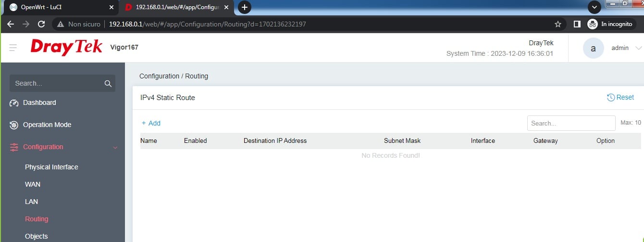The width and height of the screenshot is (644, 242).
Task: Click the IPv4 Static Route heading
Action: 168,97
